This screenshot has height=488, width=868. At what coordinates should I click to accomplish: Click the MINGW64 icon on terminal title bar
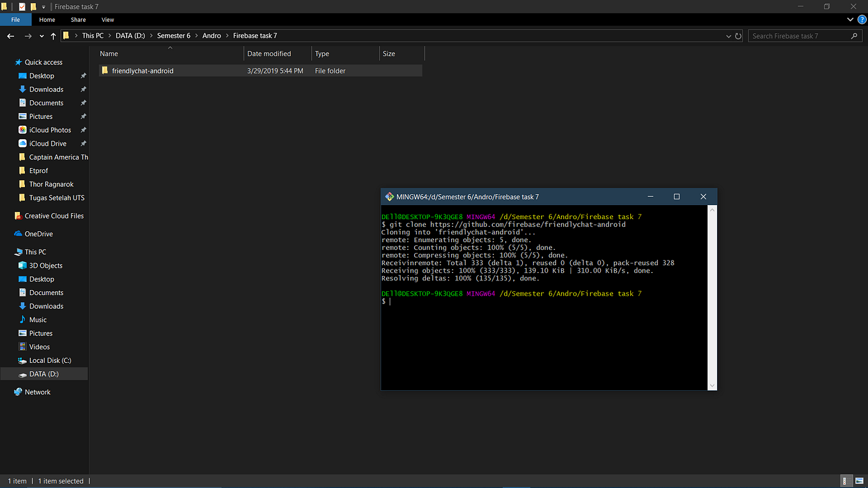389,196
